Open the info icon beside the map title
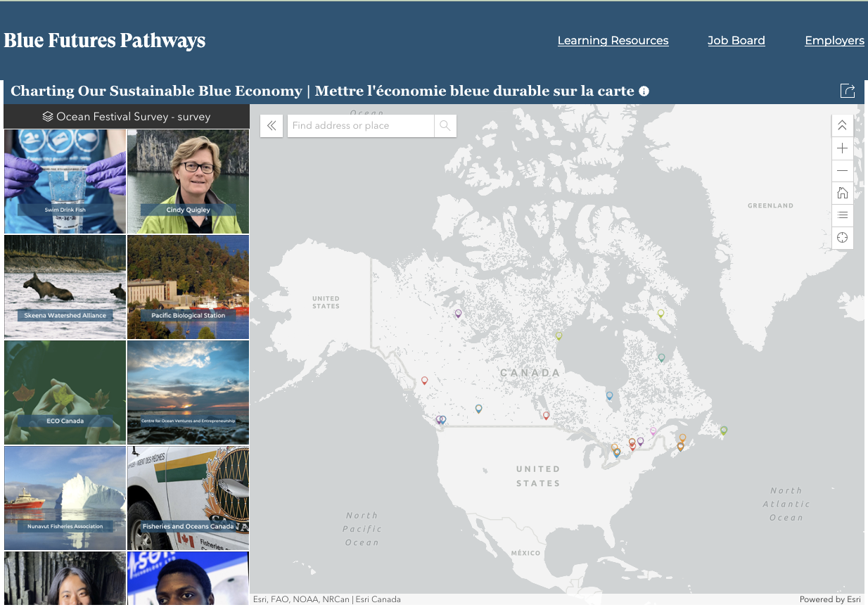Screen dimensions: 868x612 (644, 91)
